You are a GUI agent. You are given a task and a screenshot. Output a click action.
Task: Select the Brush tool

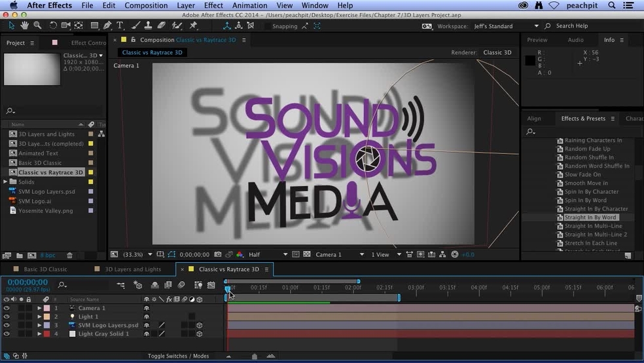(135, 26)
